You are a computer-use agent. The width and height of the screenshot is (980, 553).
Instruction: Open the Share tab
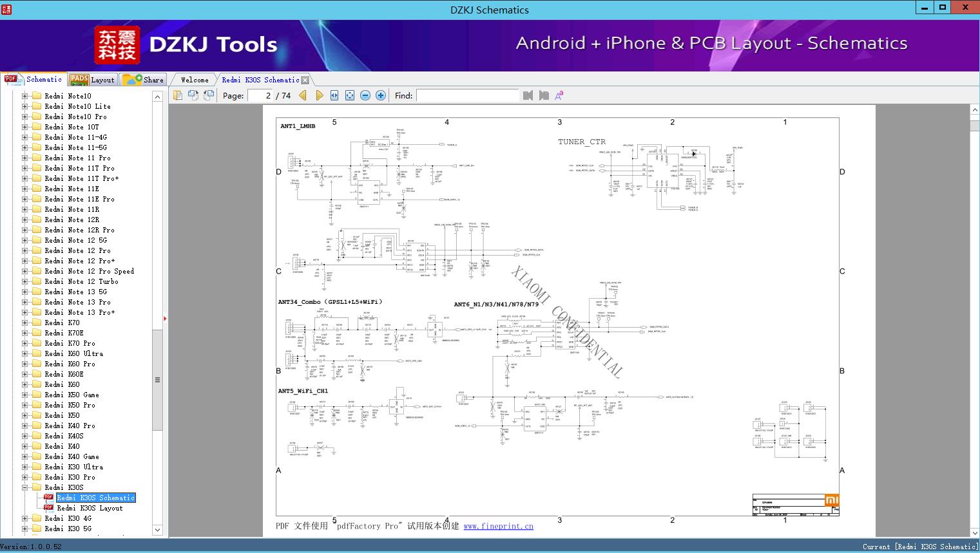coord(144,80)
